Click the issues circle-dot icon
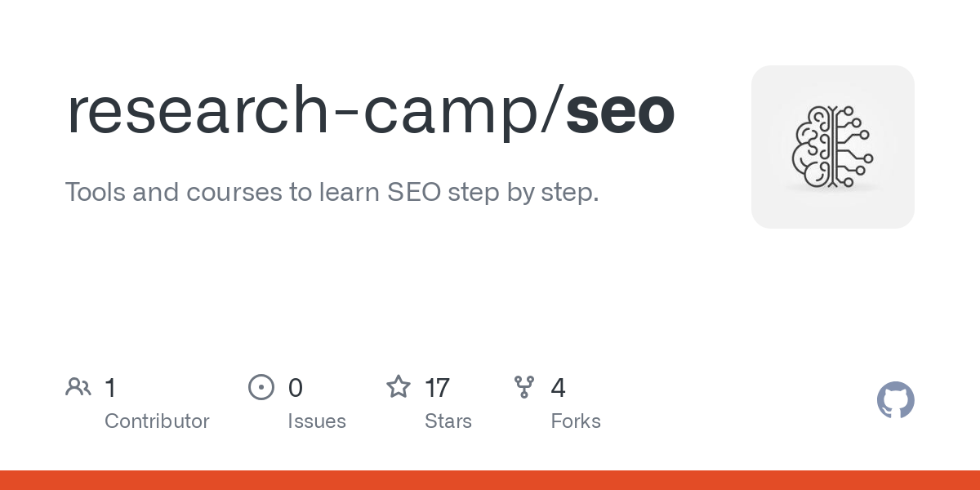The image size is (980, 490). (261, 387)
